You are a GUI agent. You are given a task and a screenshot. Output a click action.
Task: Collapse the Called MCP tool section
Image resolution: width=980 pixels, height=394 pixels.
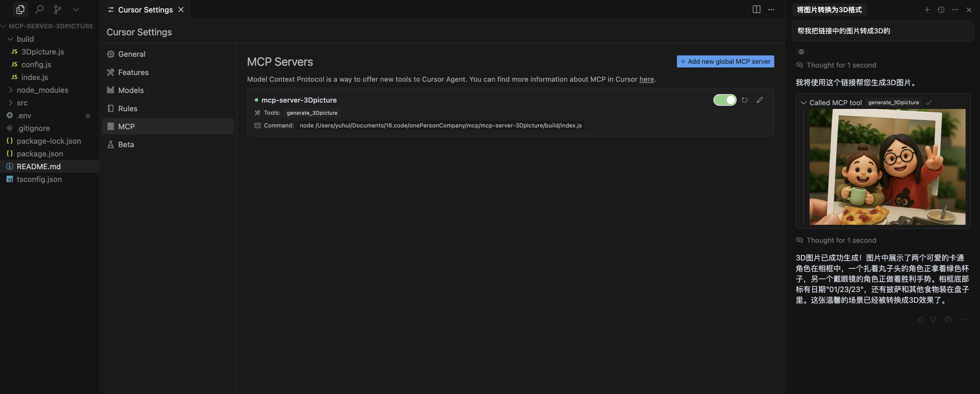click(804, 103)
